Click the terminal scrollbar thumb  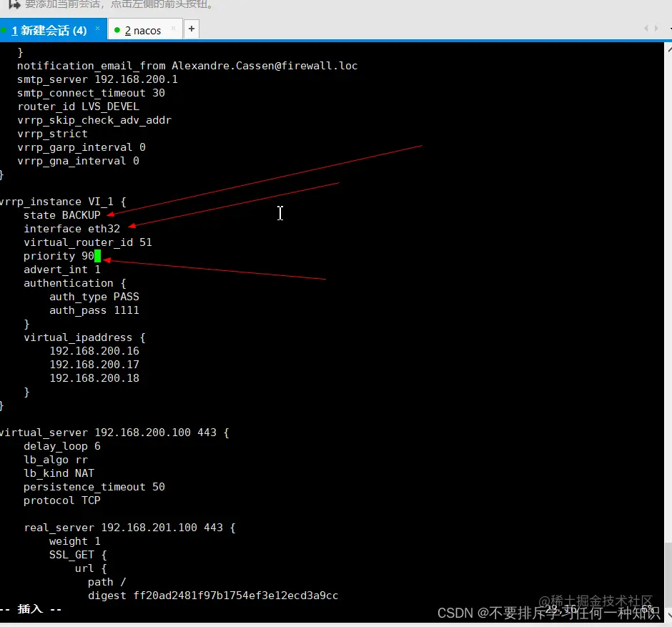[x=668, y=574]
